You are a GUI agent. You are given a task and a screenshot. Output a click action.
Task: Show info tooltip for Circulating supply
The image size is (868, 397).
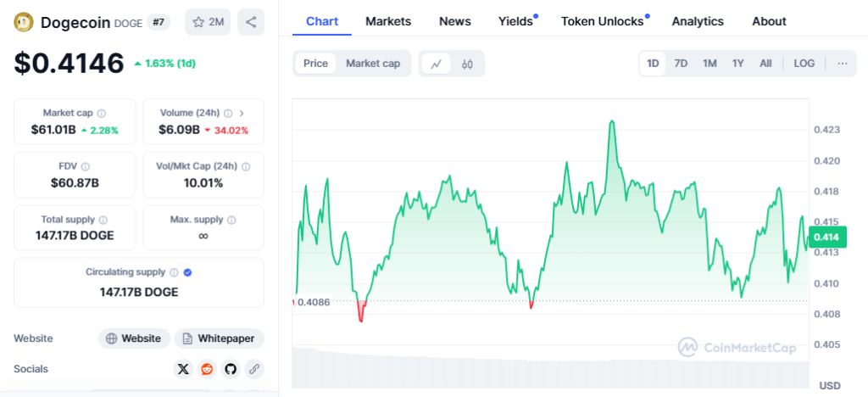point(174,272)
